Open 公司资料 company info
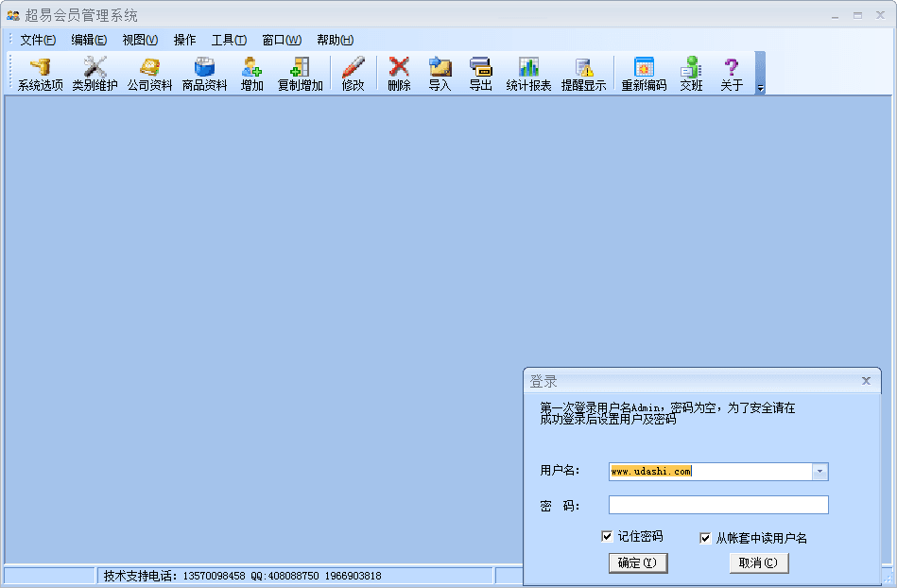The height and width of the screenshot is (588, 897). click(x=149, y=74)
